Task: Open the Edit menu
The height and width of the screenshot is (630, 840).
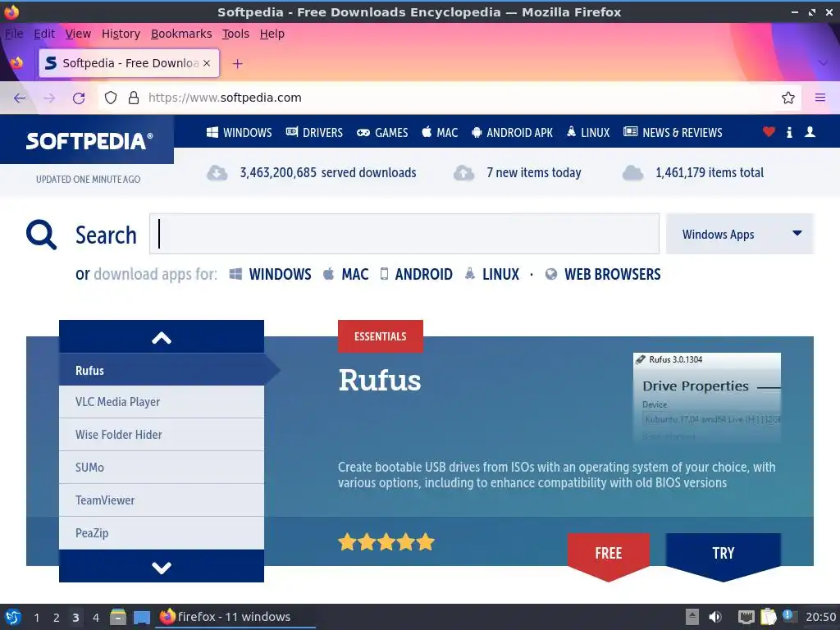Action: (x=44, y=34)
